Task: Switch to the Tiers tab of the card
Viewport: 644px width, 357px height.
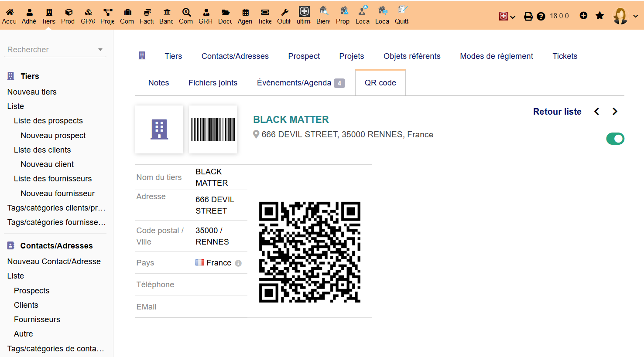Action: point(173,56)
